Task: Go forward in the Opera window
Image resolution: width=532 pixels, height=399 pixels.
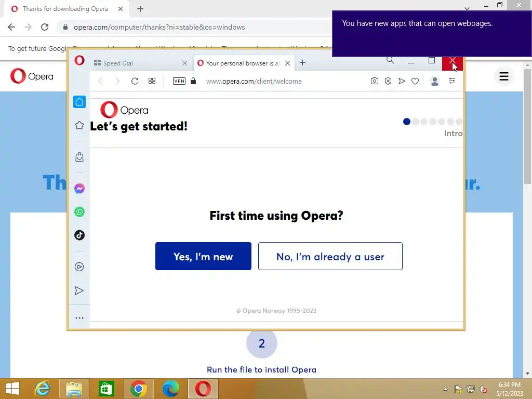Action: (117, 81)
